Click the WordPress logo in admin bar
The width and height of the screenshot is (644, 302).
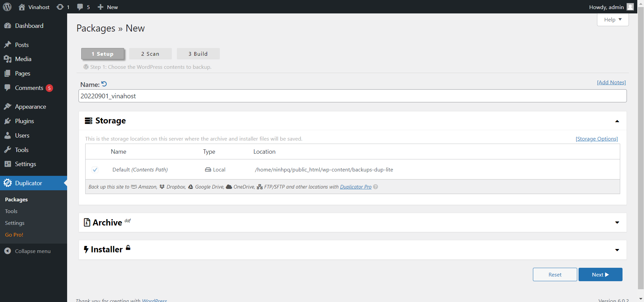7,7
